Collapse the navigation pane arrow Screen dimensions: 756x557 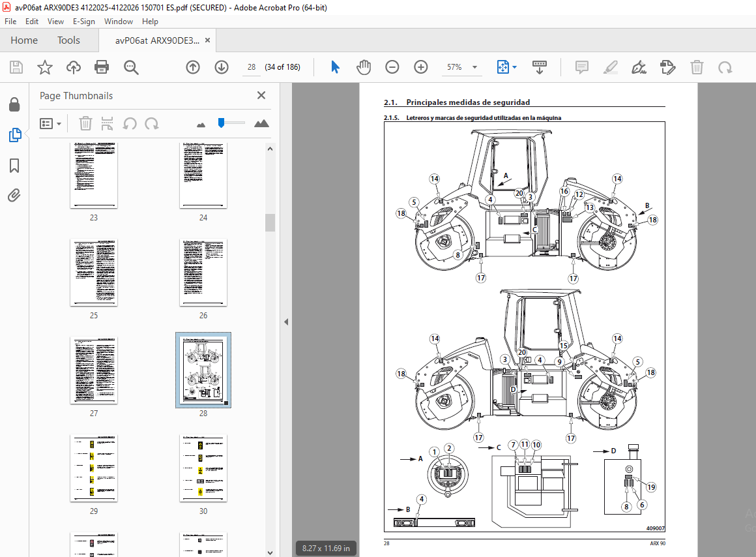[x=286, y=322]
